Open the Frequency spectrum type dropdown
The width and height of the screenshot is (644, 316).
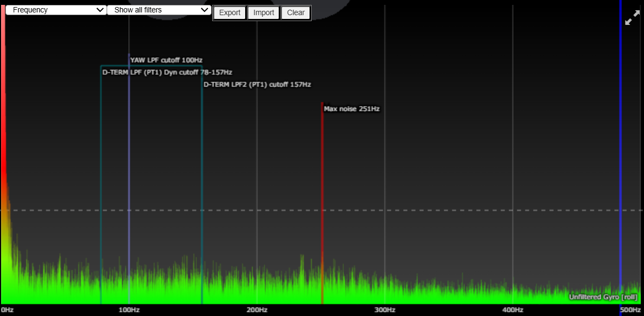click(56, 10)
